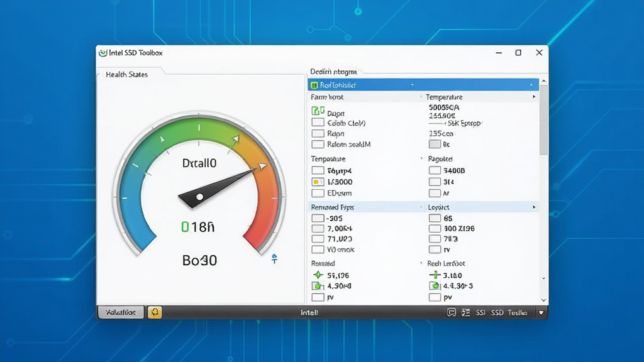
Task: Click the small blue pin icon beside the gauge
Action: 274,258
